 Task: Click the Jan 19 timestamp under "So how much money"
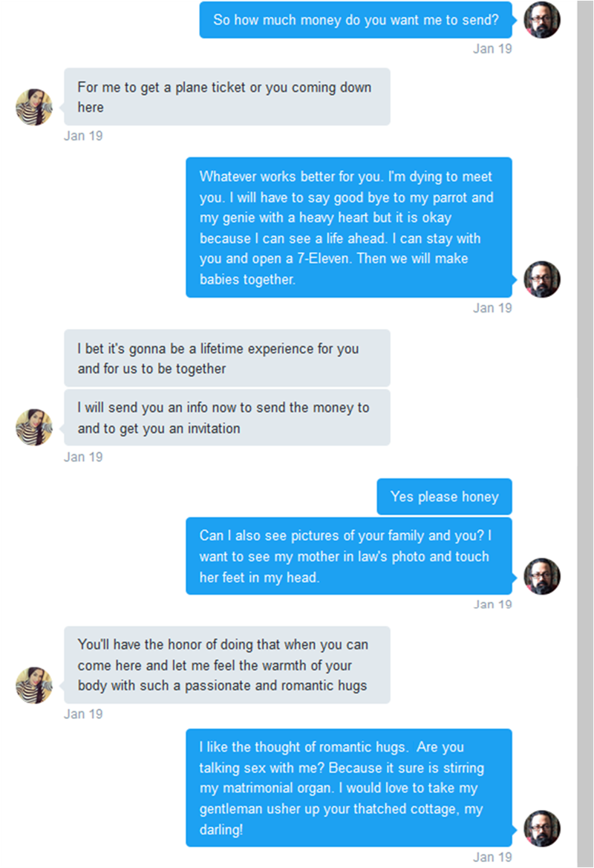click(x=492, y=49)
